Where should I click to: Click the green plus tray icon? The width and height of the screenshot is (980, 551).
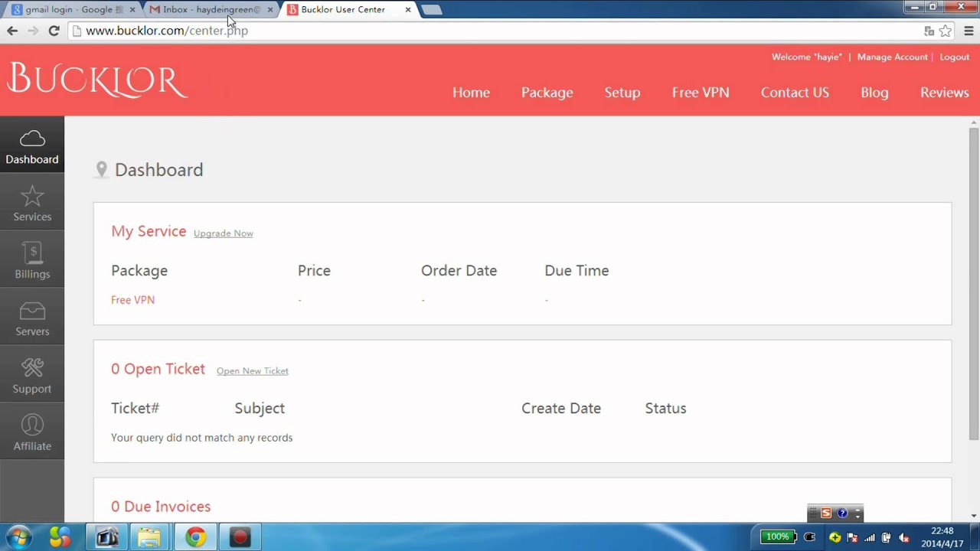click(835, 537)
